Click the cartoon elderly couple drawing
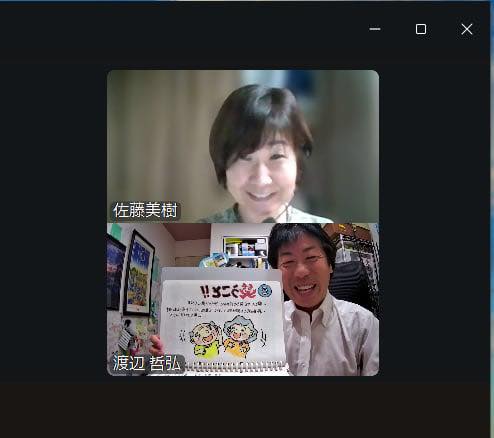The width and height of the screenshot is (494, 438). 222,337
